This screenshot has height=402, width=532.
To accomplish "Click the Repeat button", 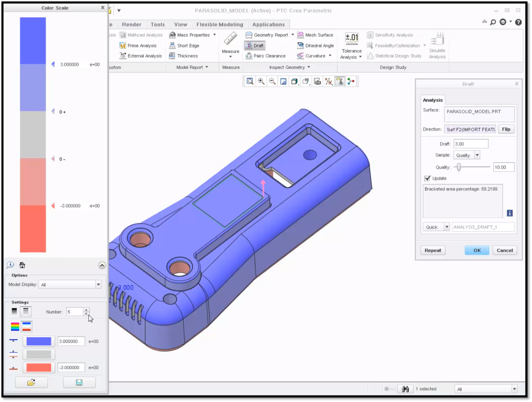I will [433, 251].
